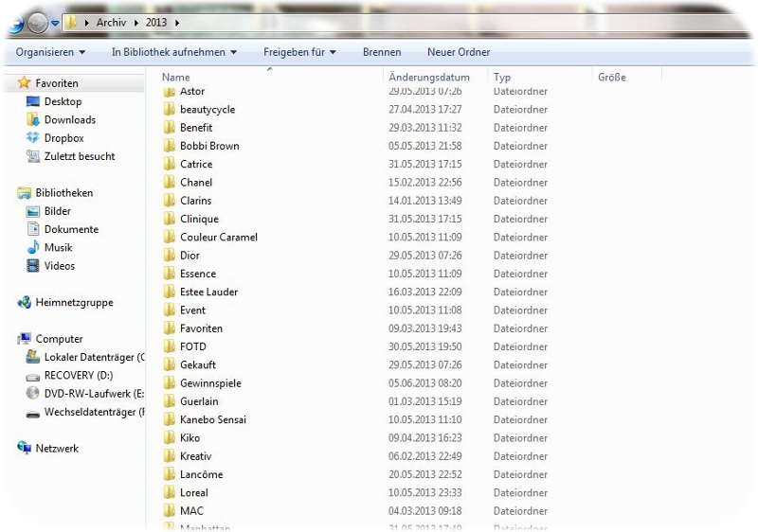
Task: Click the Downloads folder icon in sidebar
Action: point(33,119)
